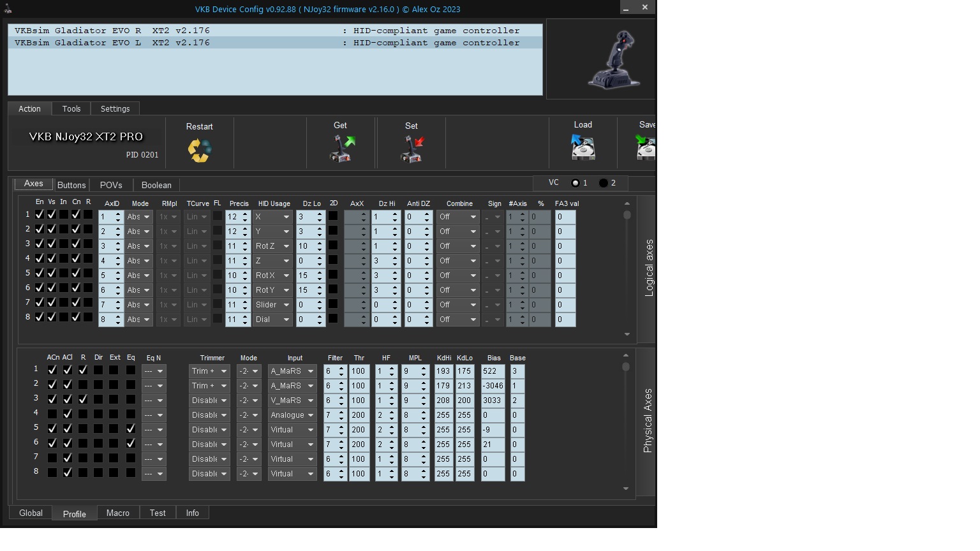Minimize the VKB Device Config window

click(x=626, y=8)
